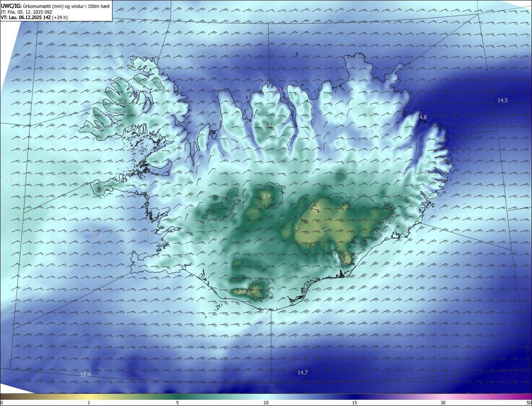Click the 'IT: Fös. 05. 12. 2025 09Z' line

26,12
